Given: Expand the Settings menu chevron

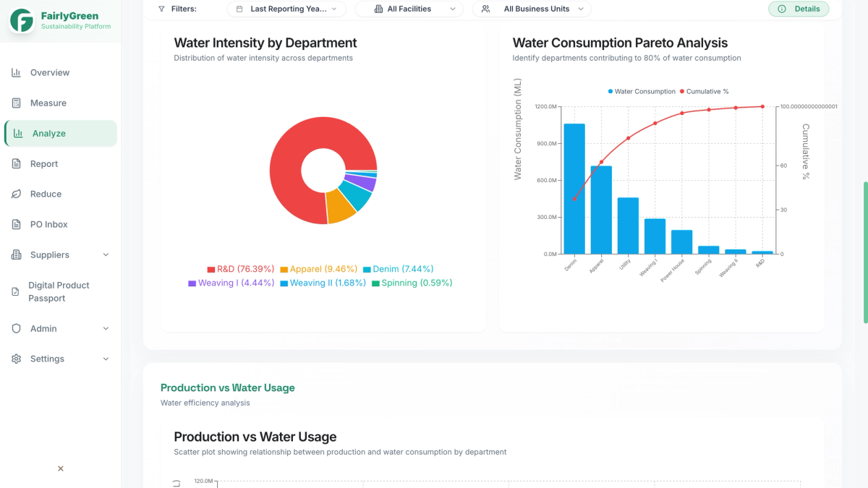Looking at the screenshot, I should tap(106, 359).
